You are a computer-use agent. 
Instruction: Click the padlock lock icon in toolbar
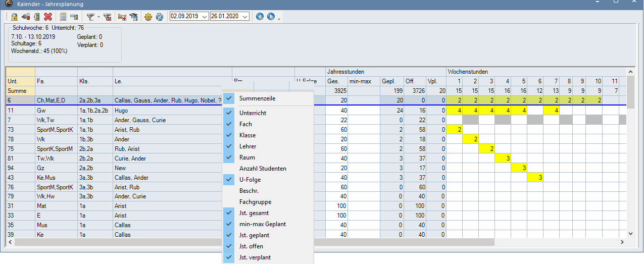[x=15, y=17]
